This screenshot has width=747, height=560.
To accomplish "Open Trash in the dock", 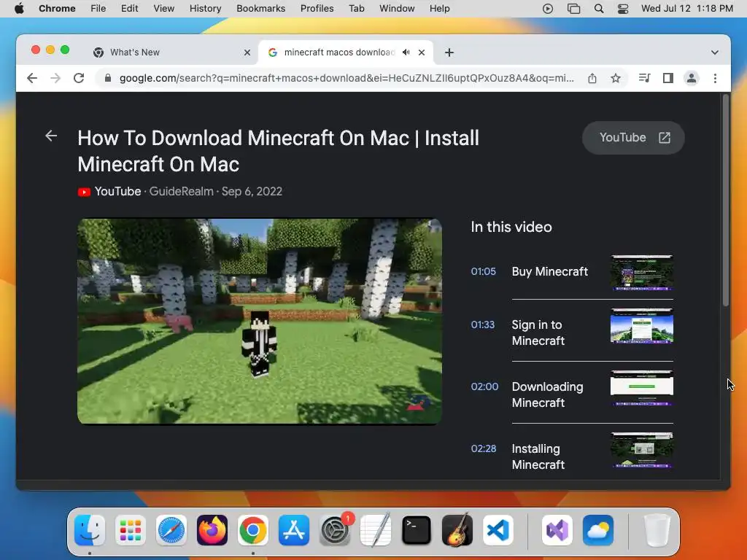I will [657, 530].
